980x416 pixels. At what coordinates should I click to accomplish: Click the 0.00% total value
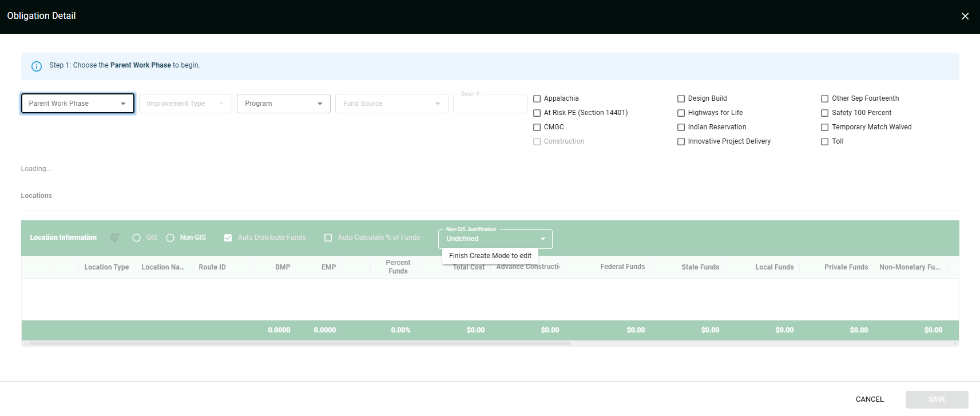click(x=400, y=330)
